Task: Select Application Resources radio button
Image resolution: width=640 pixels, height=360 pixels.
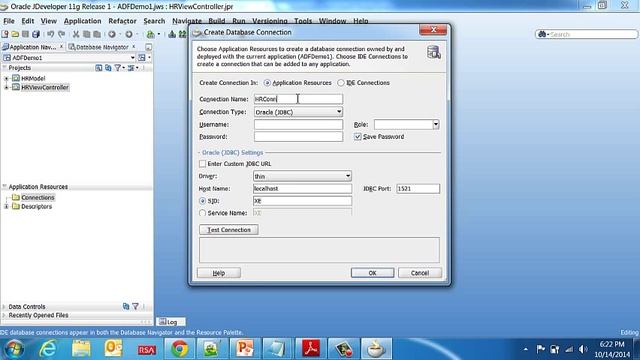Action: coord(267,83)
